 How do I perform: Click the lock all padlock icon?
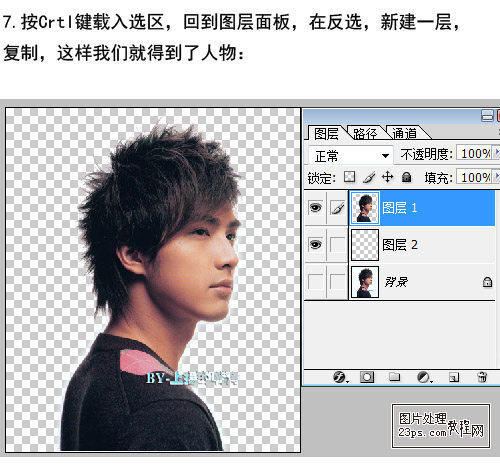406,177
